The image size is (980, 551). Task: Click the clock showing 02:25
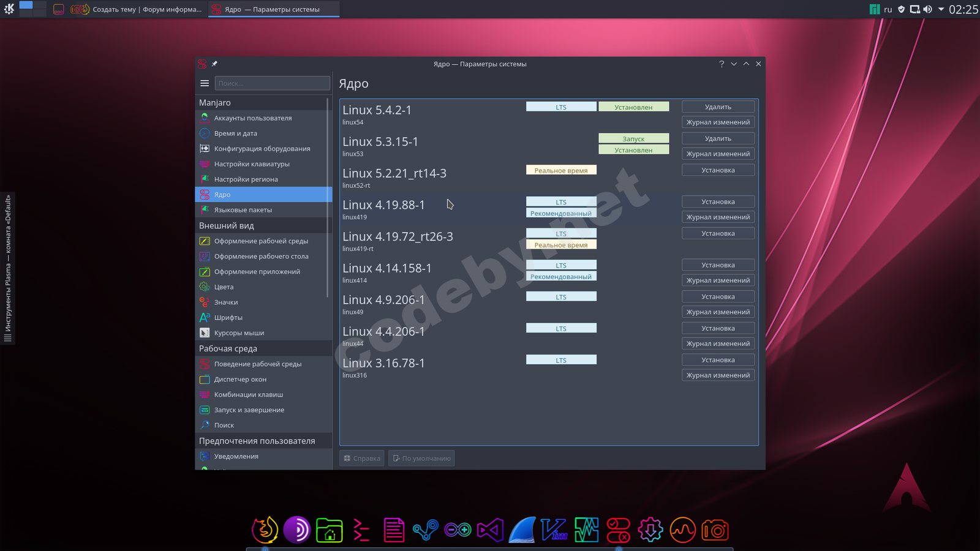(x=963, y=9)
